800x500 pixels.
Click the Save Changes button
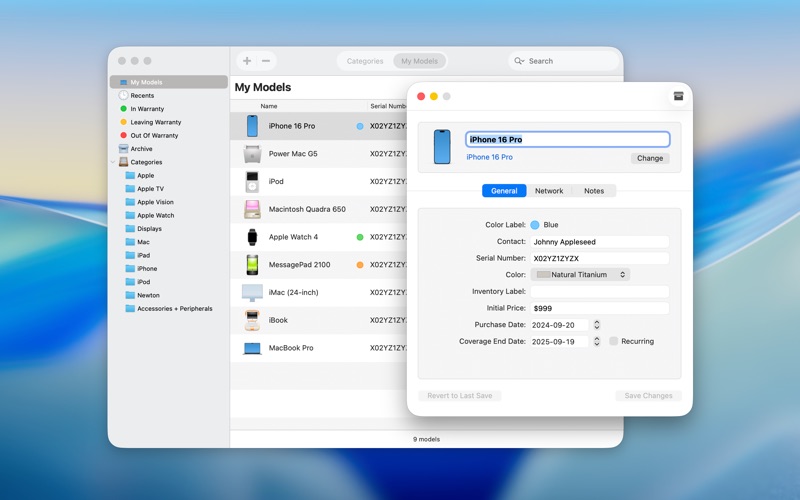pos(648,395)
